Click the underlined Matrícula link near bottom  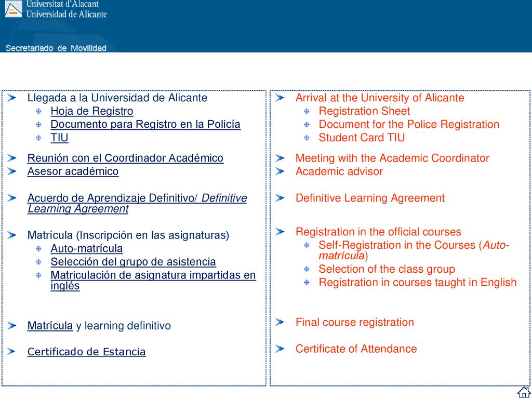pyautogui.click(x=50, y=326)
